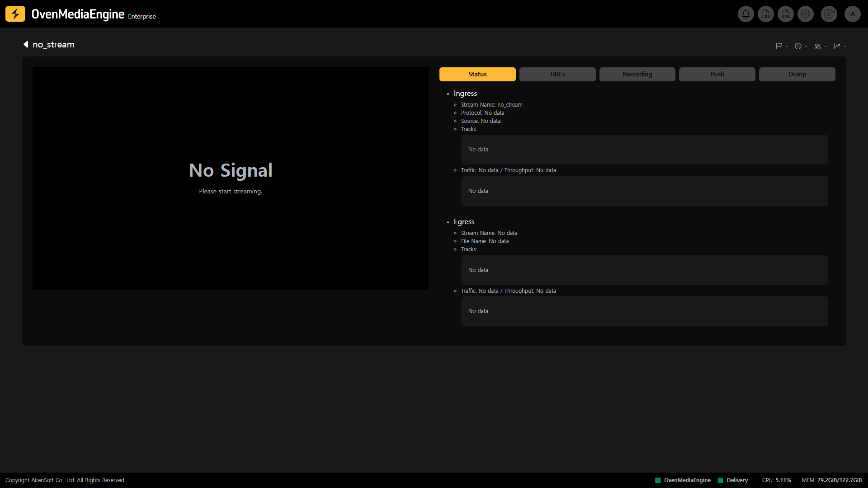Click the restart power icon
Image resolution: width=868 pixels, height=488 pixels.
coord(829,14)
